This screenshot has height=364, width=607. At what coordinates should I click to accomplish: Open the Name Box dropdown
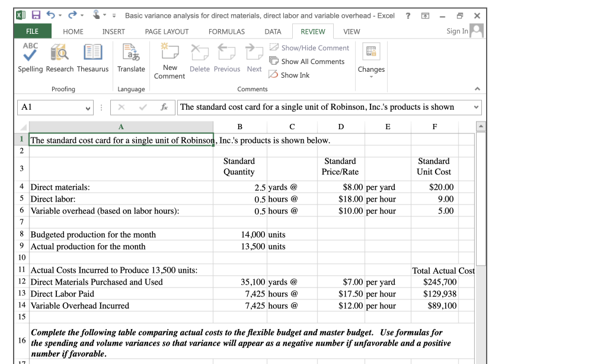(x=88, y=108)
